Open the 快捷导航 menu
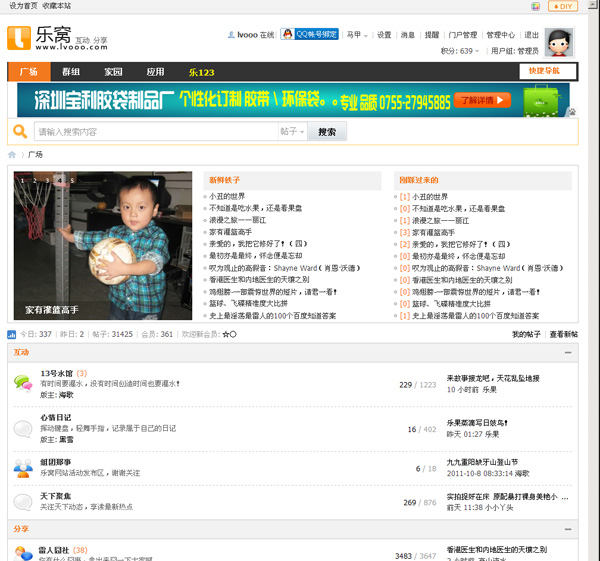The image size is (600, 561). (548, 71)
